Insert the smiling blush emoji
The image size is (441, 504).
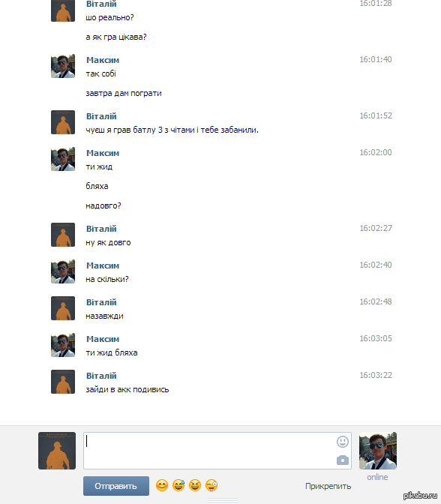(x=162, y=485)
